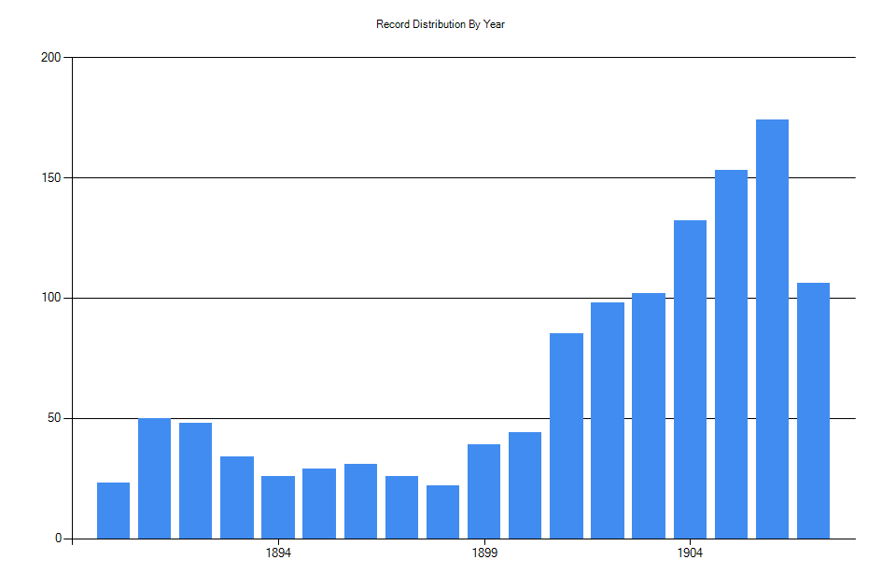Select the last bar, for year 1907
This screenshot has width=882, height=588.
coord(813,411)
